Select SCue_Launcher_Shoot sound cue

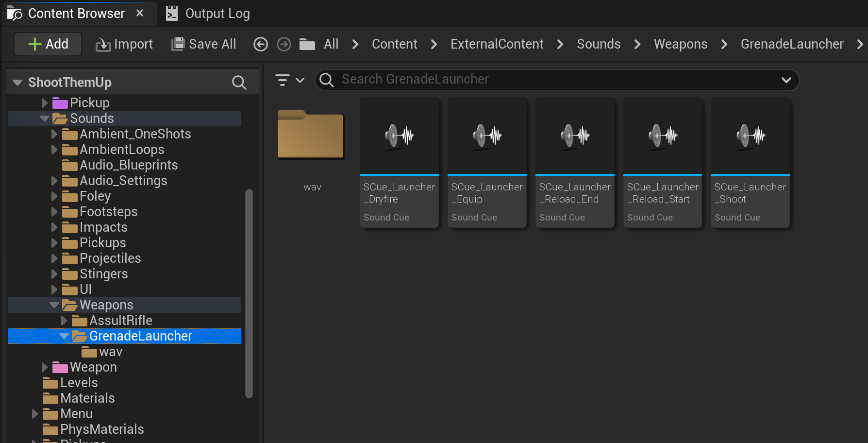click(750, 162)
